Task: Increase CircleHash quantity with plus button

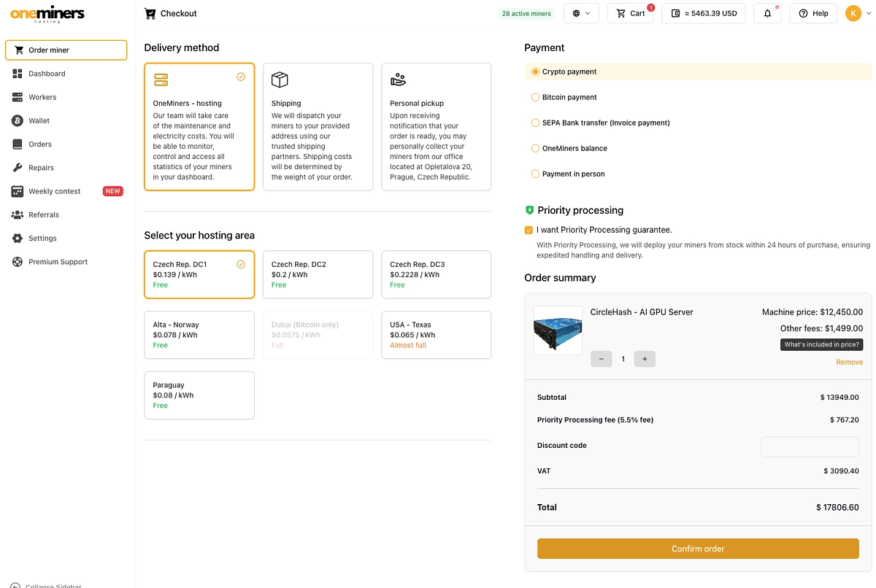Action: pos(645,359)
